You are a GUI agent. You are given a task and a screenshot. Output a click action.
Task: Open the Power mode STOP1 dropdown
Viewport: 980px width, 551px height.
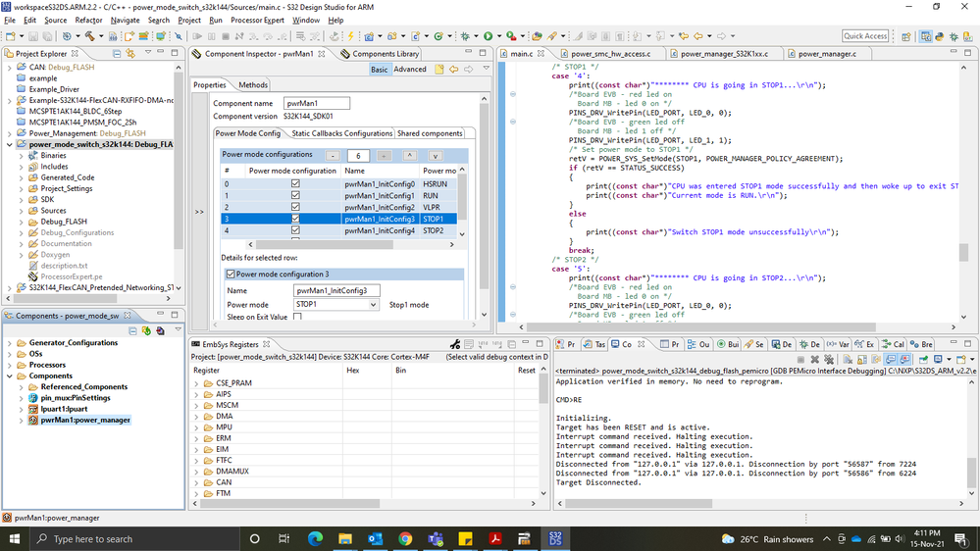(373, 305)
